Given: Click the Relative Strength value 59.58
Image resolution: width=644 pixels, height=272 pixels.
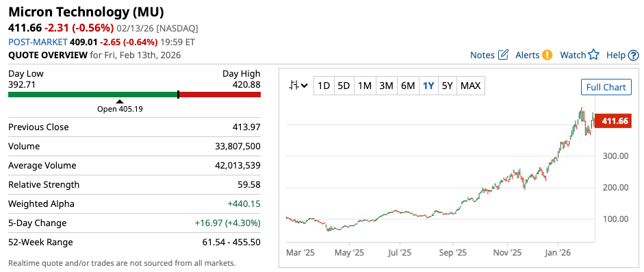Looking at the screenshot, I should click(x=249, y=185).
